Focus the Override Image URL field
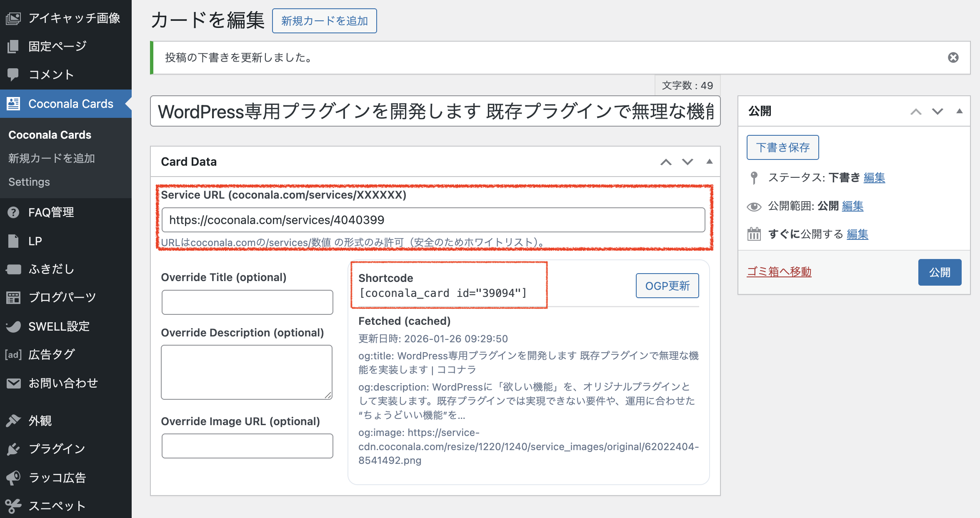The width and height of the screenshot is (980, 518). (x=247, y=446)
